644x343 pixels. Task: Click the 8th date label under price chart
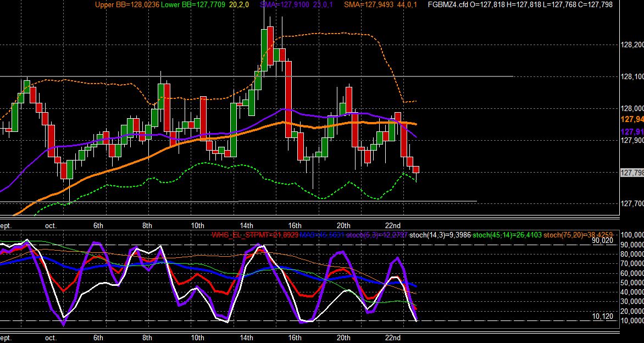[x=147, y=225]
